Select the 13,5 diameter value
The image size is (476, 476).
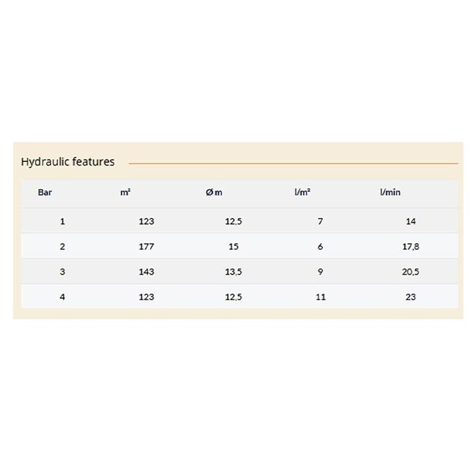click(x=234, y=272)
